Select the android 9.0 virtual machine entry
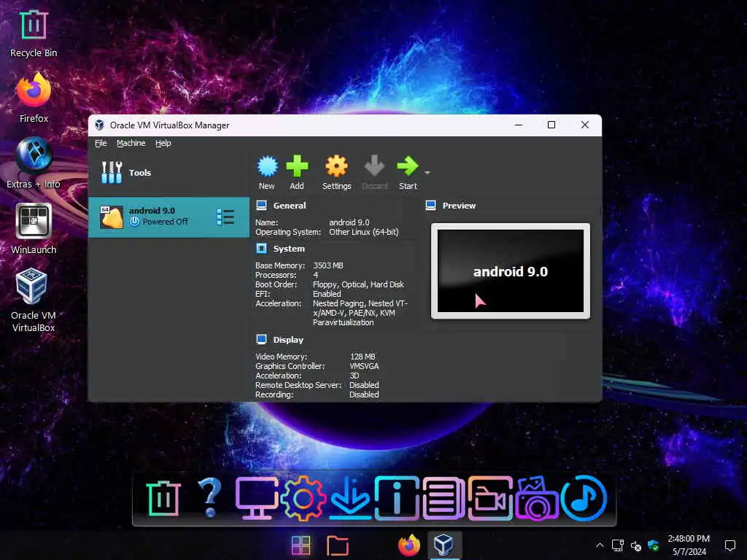 (x=169, y=217)
